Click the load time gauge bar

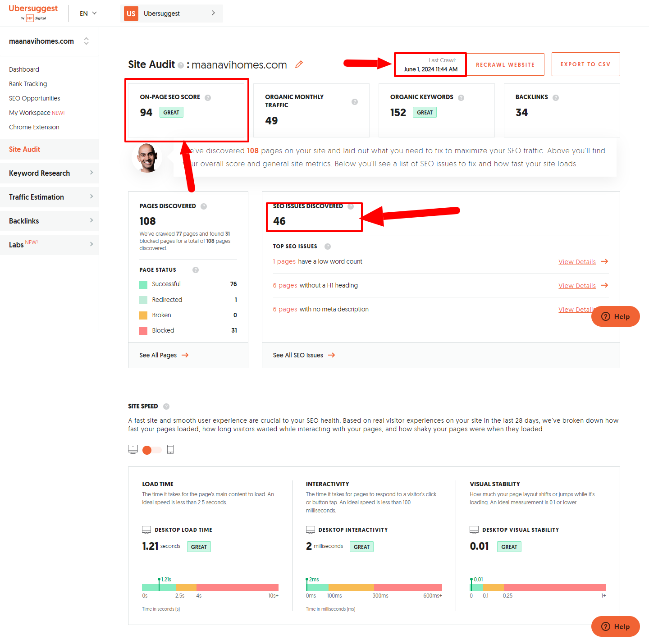[210, 588]
